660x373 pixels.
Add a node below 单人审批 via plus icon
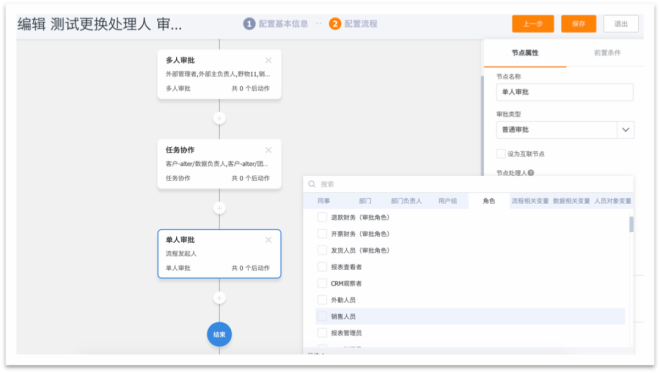tap(219, 298)
